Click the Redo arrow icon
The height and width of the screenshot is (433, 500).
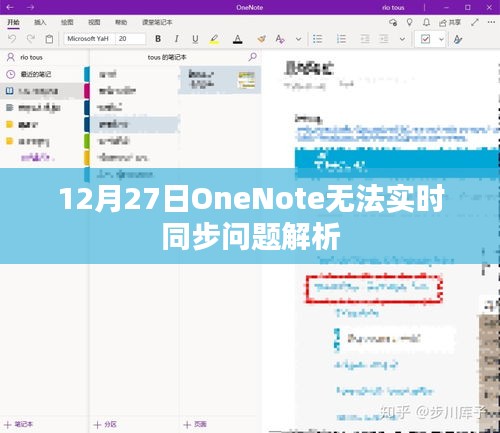[31, 39]
